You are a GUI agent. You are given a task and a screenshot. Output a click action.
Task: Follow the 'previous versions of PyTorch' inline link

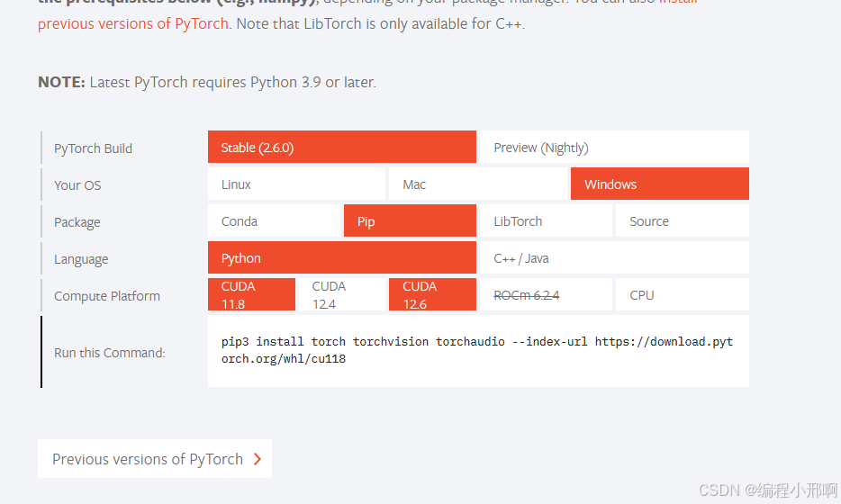tap(133, 23)
